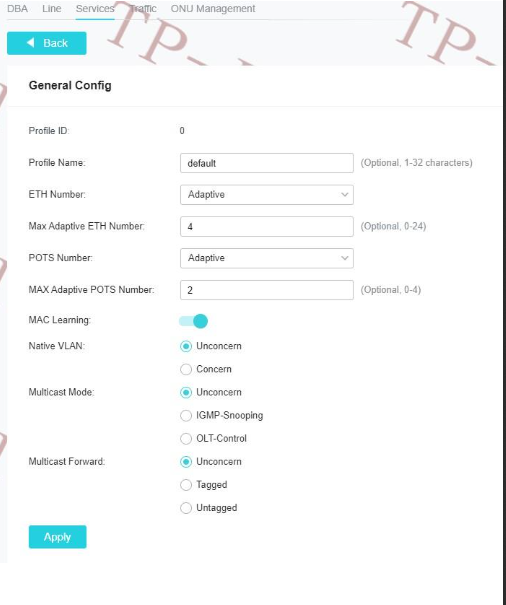Expand the POTS Number dropdown chevron
506x605 pixels.
tap(345, 258)
